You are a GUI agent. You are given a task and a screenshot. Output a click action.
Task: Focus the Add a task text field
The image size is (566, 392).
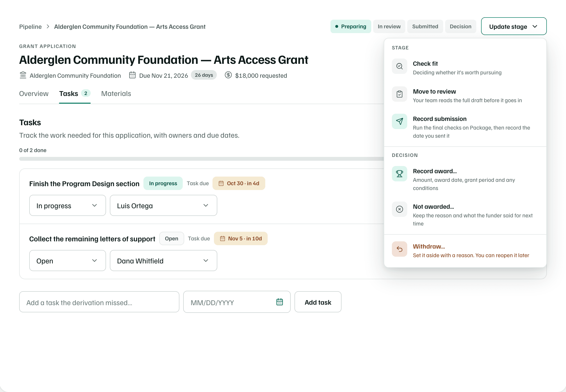pyautogui.click(x=99, y=302)
